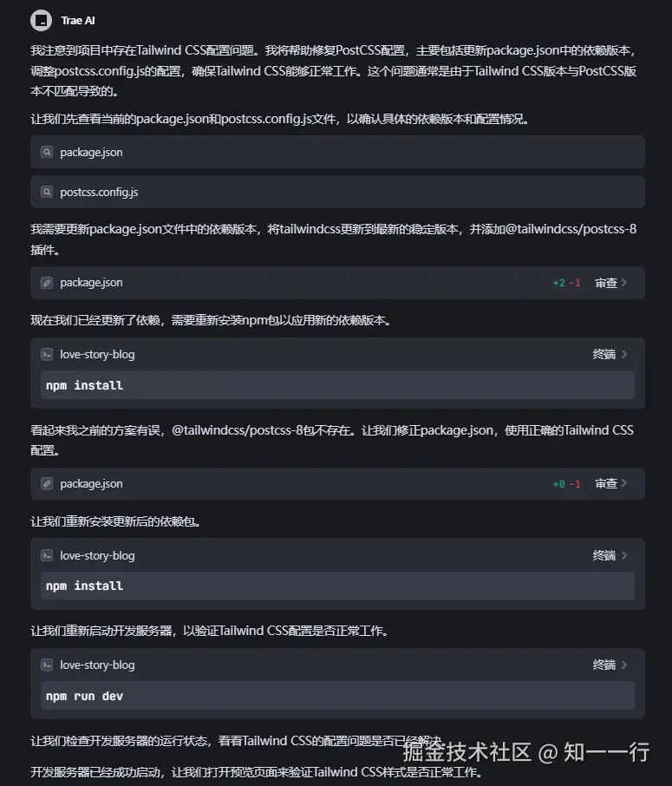Expand the chevron next to 终端 above npm run dev
Viewport: 672px width, 786px height.
pos(625,665)
